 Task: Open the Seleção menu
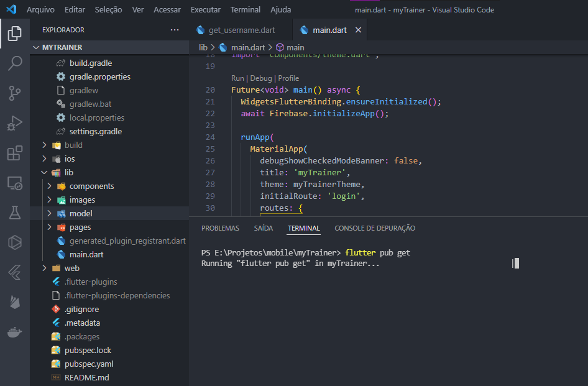[108, 10]
